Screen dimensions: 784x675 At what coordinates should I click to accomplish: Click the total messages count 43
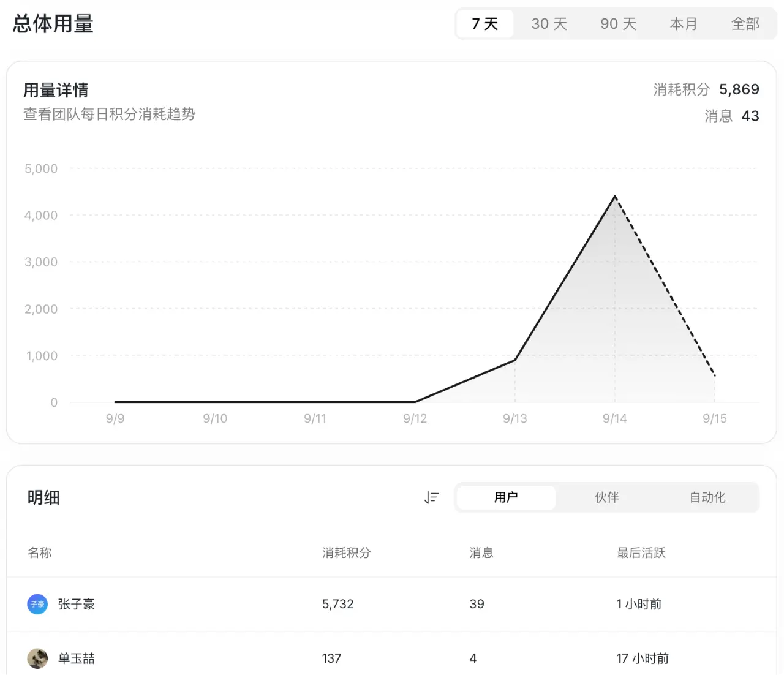(750, 116)
